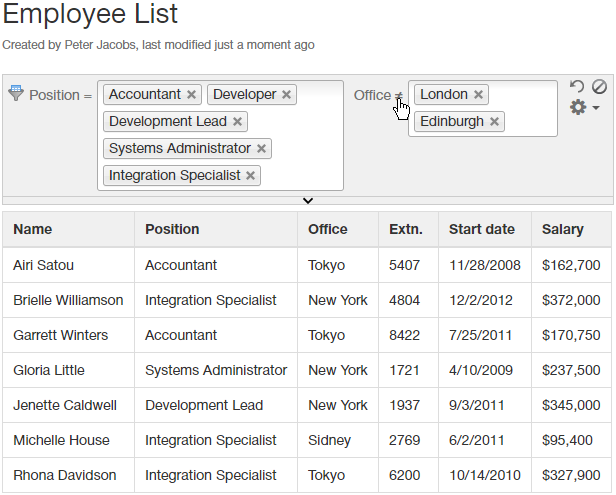
Task: Remove the Developer filter tag
Action: (286, 95)
